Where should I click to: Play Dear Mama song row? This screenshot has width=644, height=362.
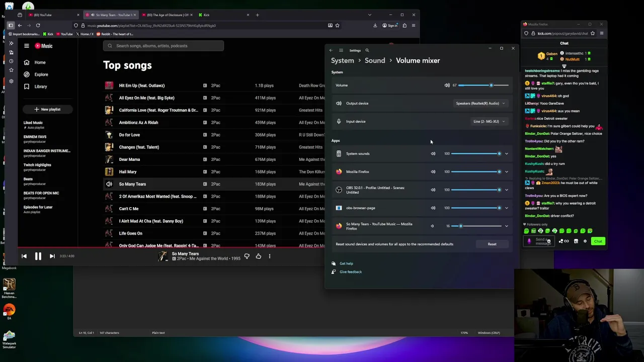(x=129, y=159)
